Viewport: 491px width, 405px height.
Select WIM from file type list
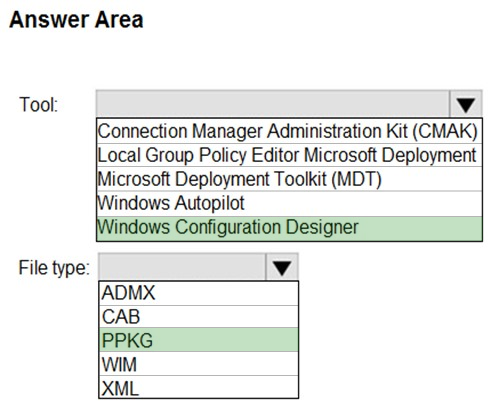click(198, 364)
